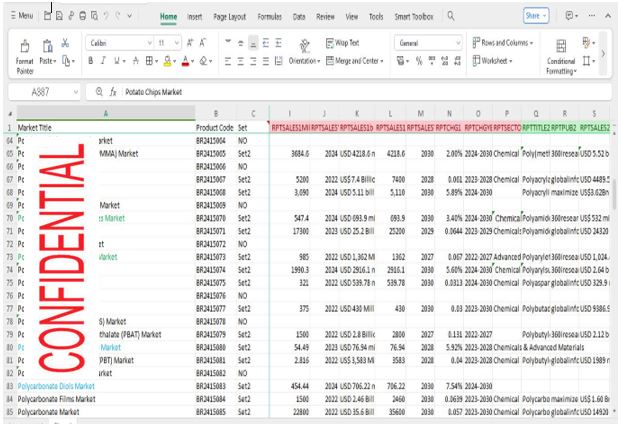Collapse the ribbon with the up chevron
The height and width of the screenshot is (430, 622).
(608, 16)
